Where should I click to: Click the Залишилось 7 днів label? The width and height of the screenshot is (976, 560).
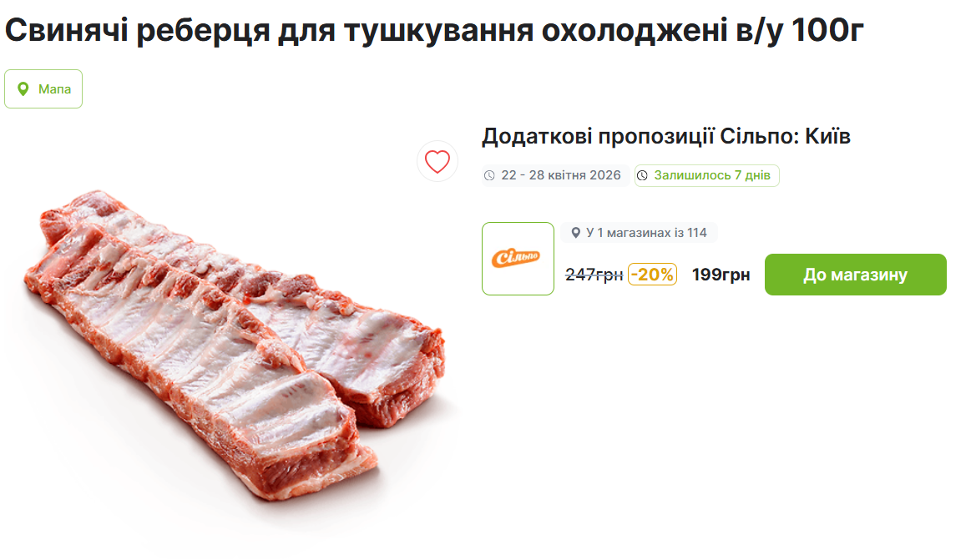coord(712,175)
